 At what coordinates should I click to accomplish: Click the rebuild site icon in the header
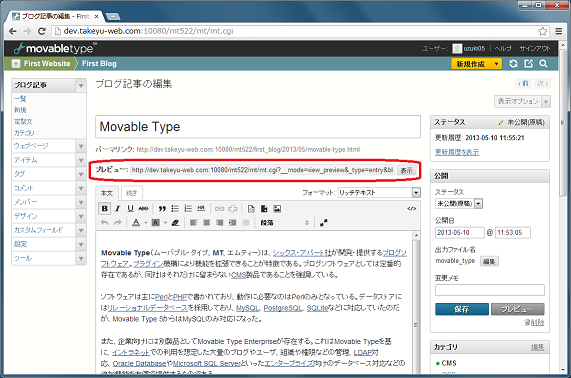[x=513, y=64]
